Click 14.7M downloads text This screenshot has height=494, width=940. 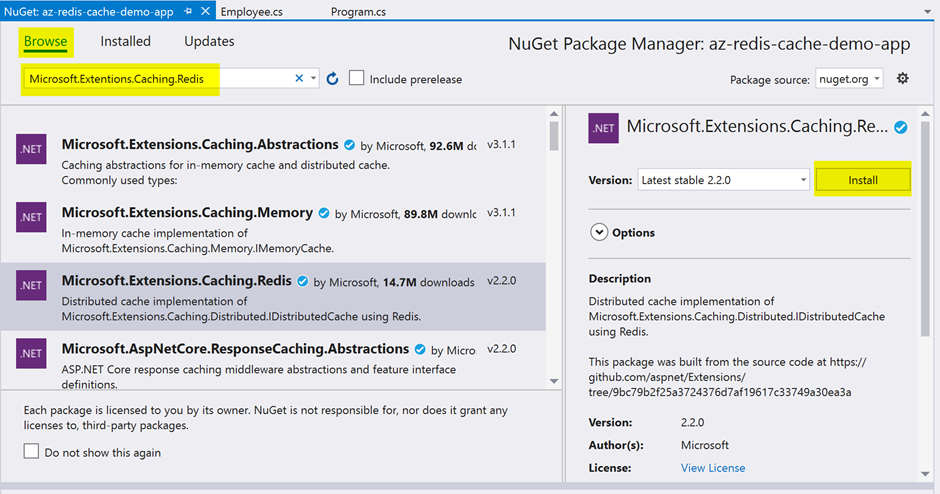pos(429,282)
